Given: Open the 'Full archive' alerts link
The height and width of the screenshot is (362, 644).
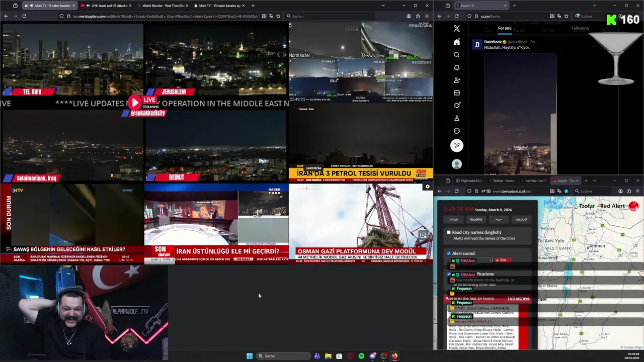Looking at the screenshot, I should pos(518,299).
